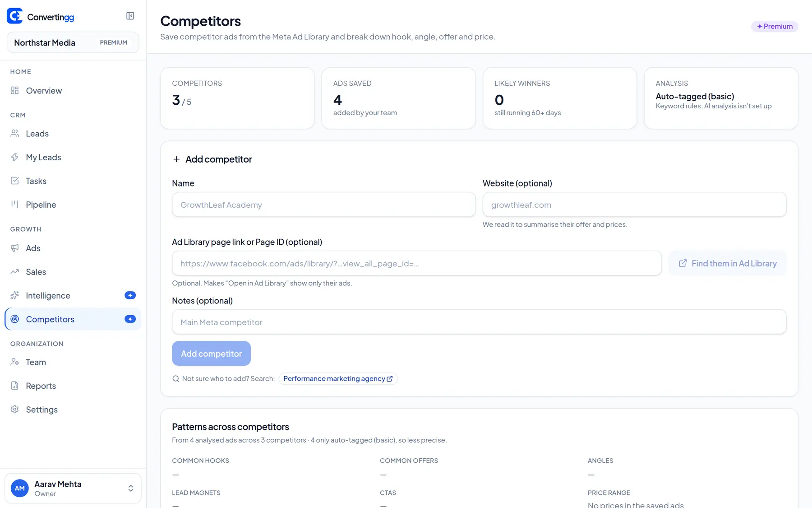Click the Pipeline columns icon
The height and width of the screenshot is (508, 812).
pyautogui.click(x=15, y=204)
